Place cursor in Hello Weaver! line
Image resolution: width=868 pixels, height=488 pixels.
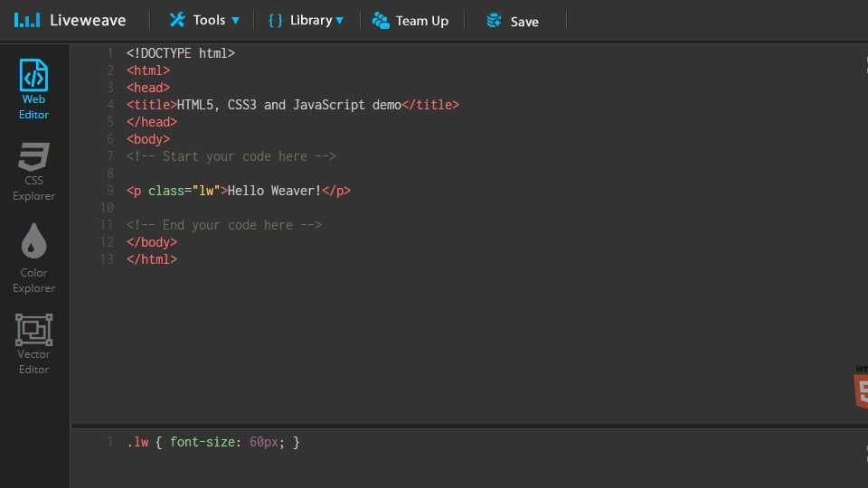pos(274,191)
